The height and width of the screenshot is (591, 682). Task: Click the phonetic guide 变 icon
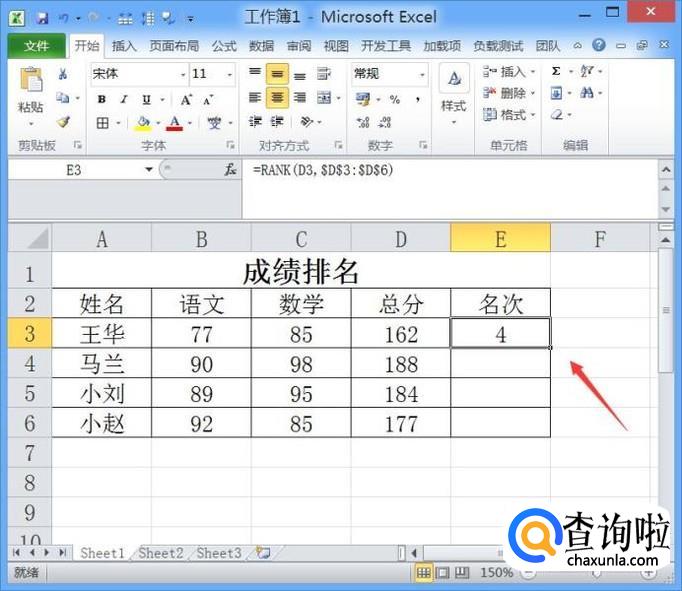214,123
